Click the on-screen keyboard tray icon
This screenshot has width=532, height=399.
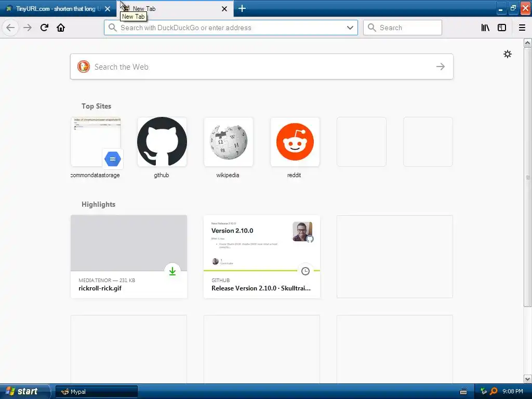tap(463, 392)
